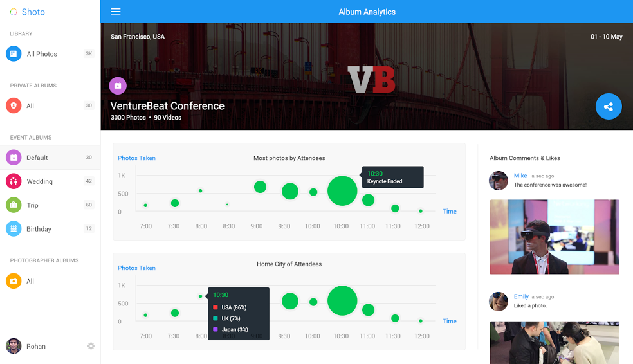Open settings gear next to Rohan
The width and height of the screenshot is (633, 364).
[x=91, y=346]
